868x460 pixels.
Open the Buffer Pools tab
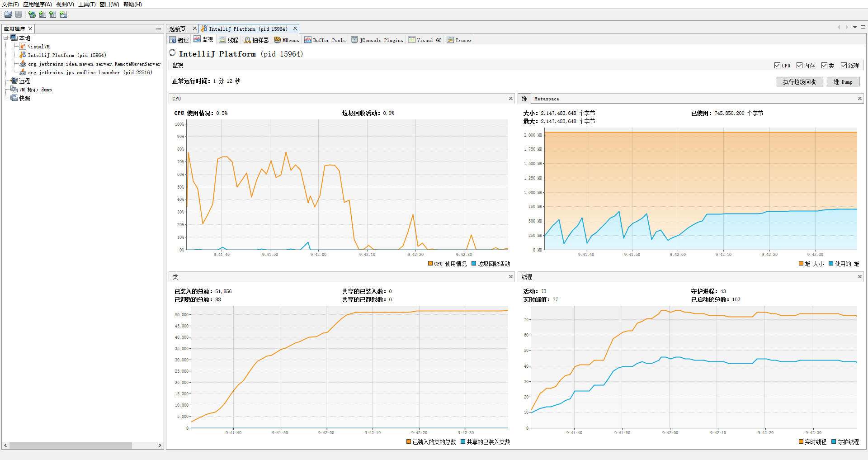click(x=325, y=40)
